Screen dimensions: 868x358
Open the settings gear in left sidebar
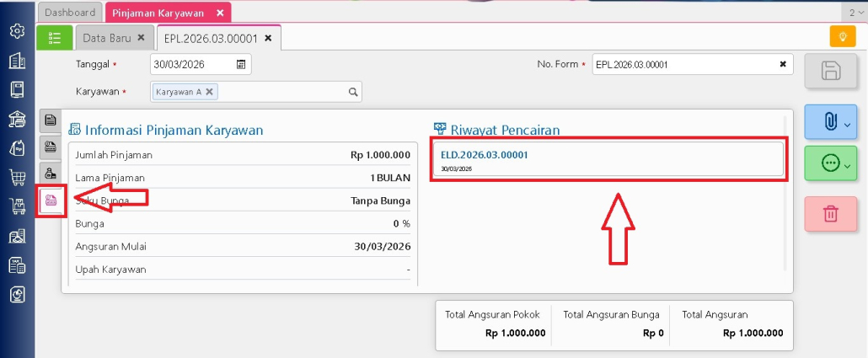[17, 31]
